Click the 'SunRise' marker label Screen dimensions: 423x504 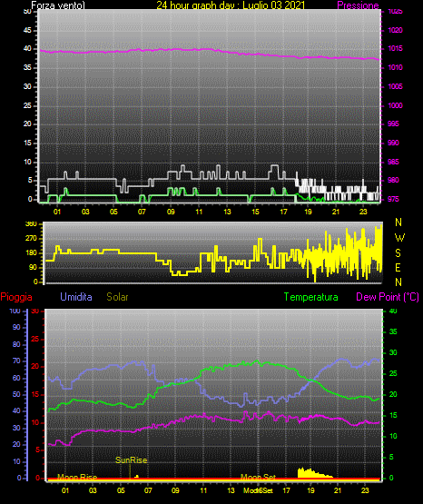point(131,460)
